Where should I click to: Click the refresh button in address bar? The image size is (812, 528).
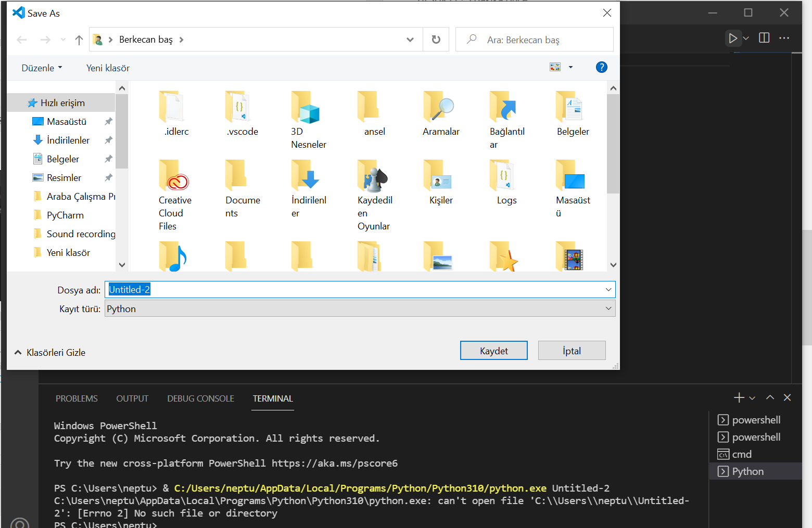click(x=436, y=40)
